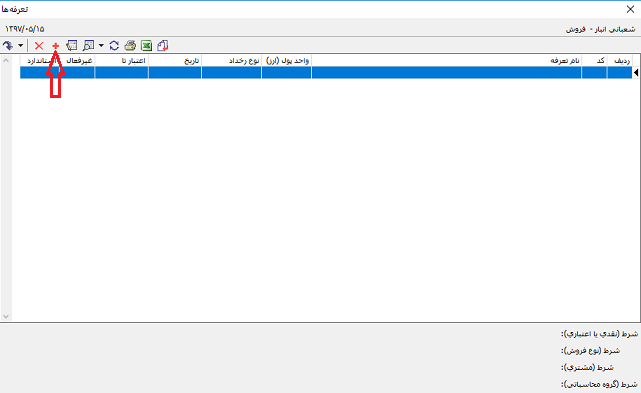Refresh the tariff list with blue arrows icon

pyautogui.click(x=114, y=45)
